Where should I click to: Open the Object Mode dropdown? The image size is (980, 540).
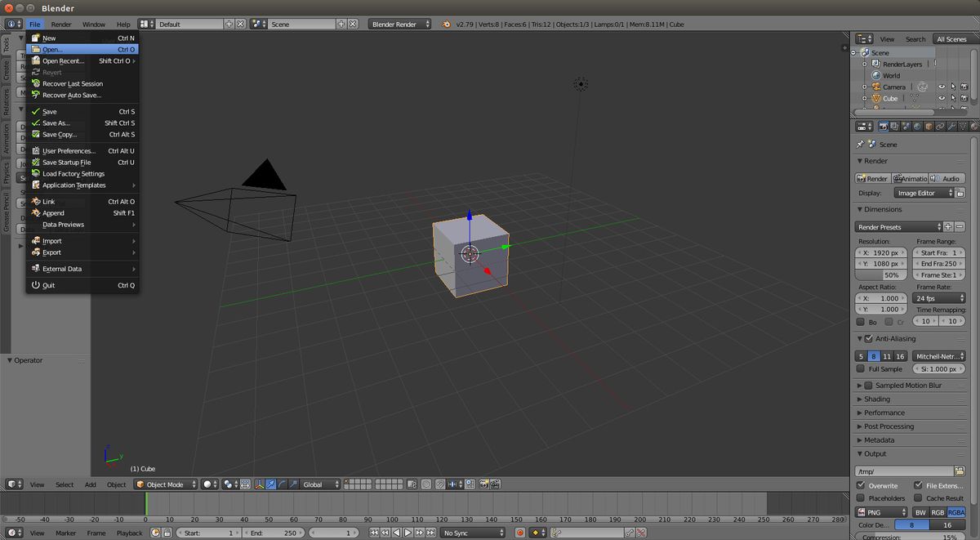click(167, 484)
